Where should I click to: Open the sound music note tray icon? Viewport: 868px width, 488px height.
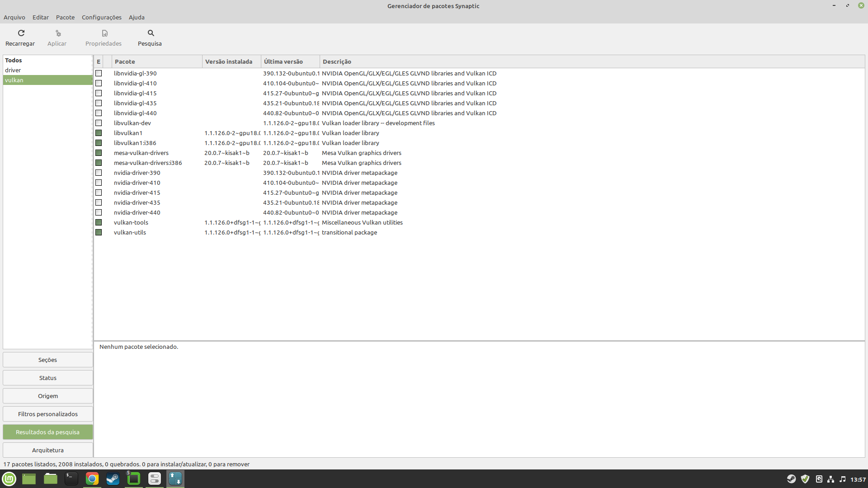(x=843, y=479)
